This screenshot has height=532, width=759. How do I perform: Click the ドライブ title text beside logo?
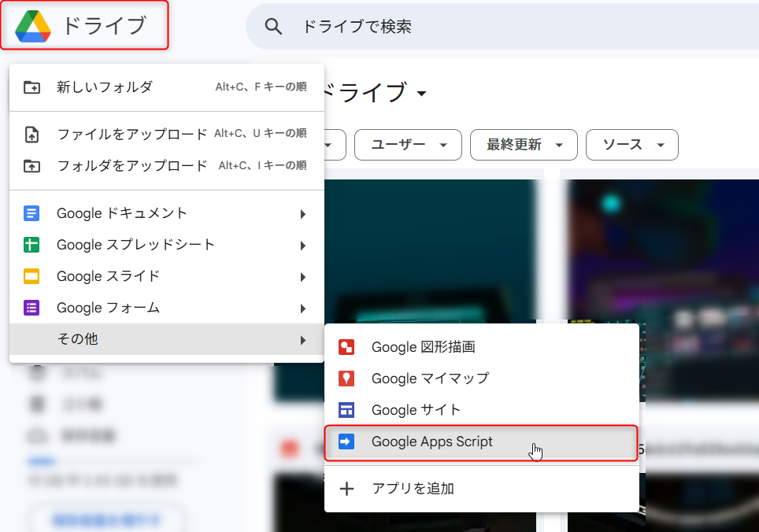(105, 26)
